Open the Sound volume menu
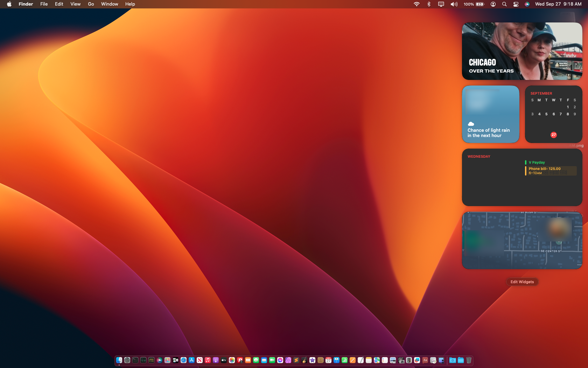Viewport: 588px width, 368px height. [454, 4]
